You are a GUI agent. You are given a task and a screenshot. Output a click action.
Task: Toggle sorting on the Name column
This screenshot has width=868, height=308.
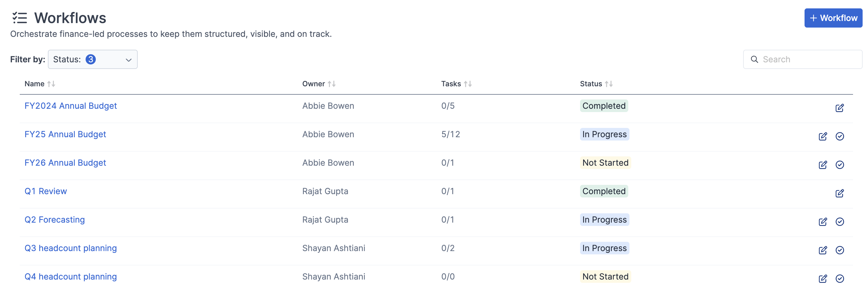point(51,84)
